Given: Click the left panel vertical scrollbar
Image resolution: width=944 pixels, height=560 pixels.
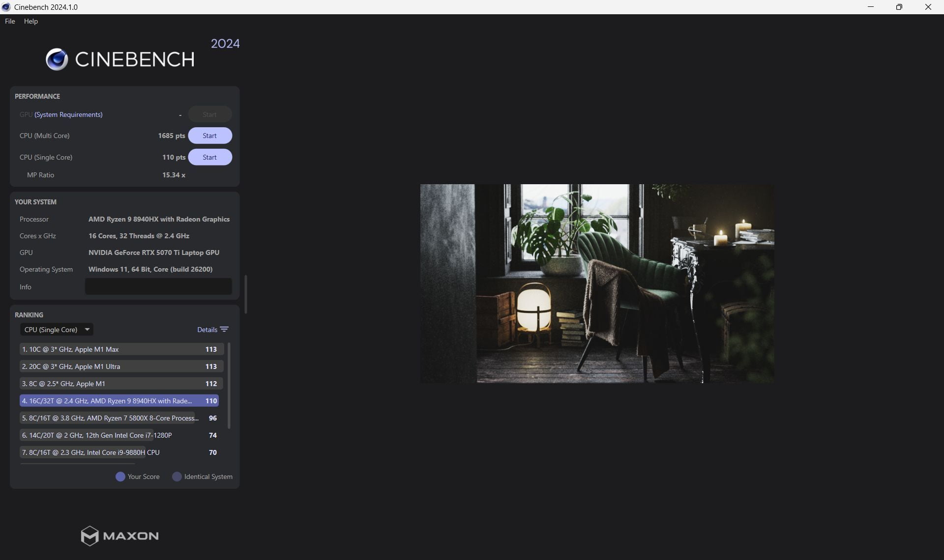Looking at the screenshot, I should (x=245, y=294).
